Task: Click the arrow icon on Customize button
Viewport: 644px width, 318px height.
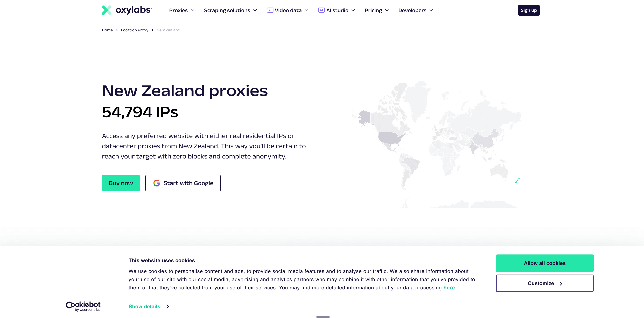Action: click(x=561, y=284)
